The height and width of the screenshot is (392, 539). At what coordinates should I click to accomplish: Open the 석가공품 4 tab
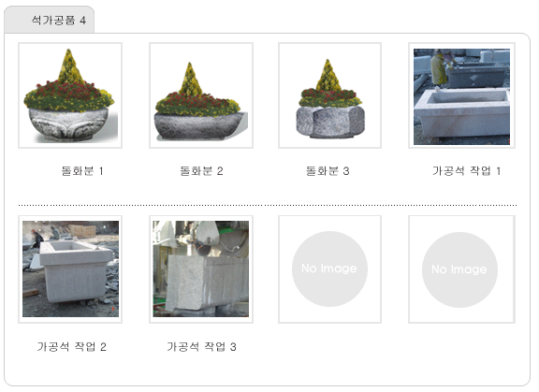(50, 20)
